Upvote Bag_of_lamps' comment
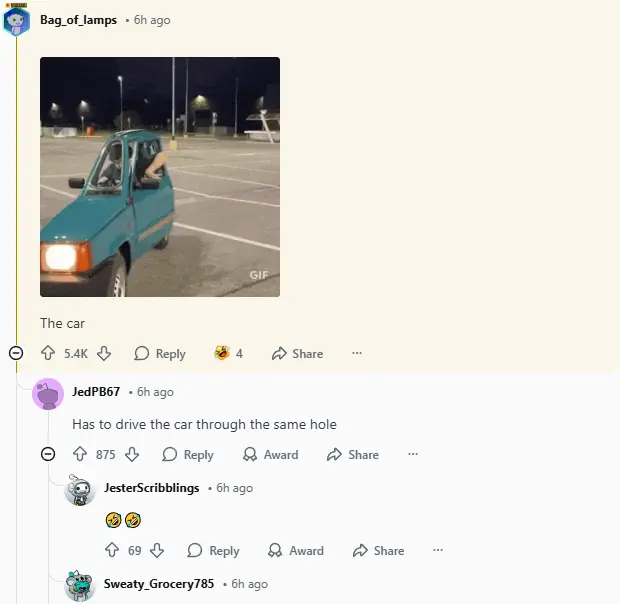 tap(48, 353)
